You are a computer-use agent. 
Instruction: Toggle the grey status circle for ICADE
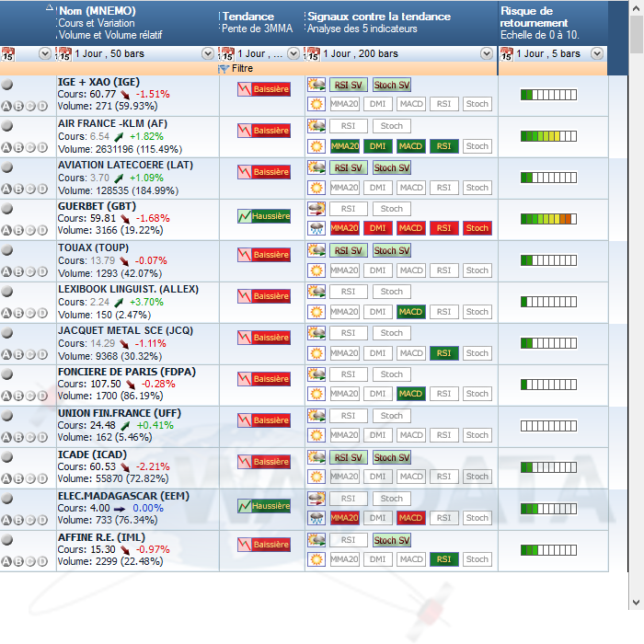(7, 456)
